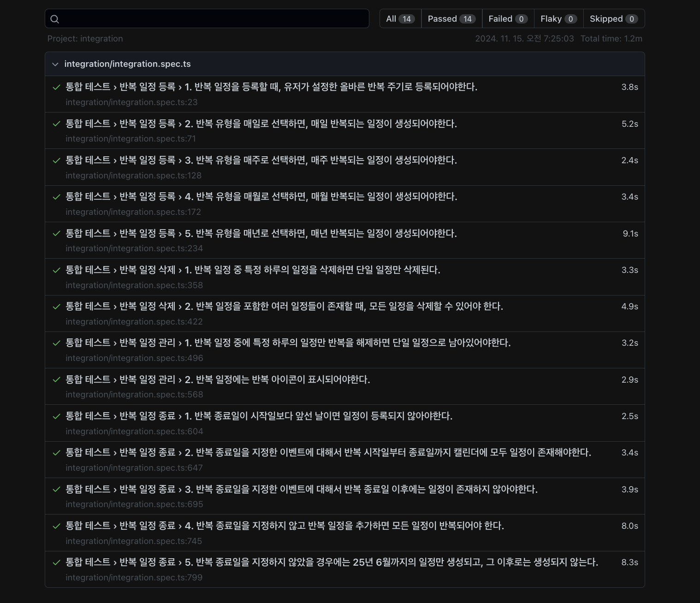Click source path integration.spec.ts:234
Image resolution: width=700 pixels, height=603 pixels.
(x=134, y=248)
